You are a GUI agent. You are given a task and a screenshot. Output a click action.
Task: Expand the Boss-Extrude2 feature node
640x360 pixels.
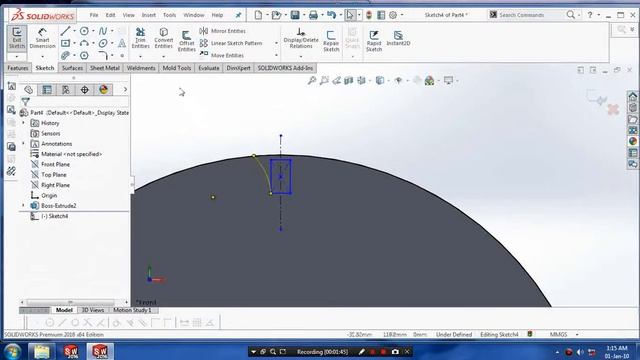pyautogui.click(x=23, y=205)
